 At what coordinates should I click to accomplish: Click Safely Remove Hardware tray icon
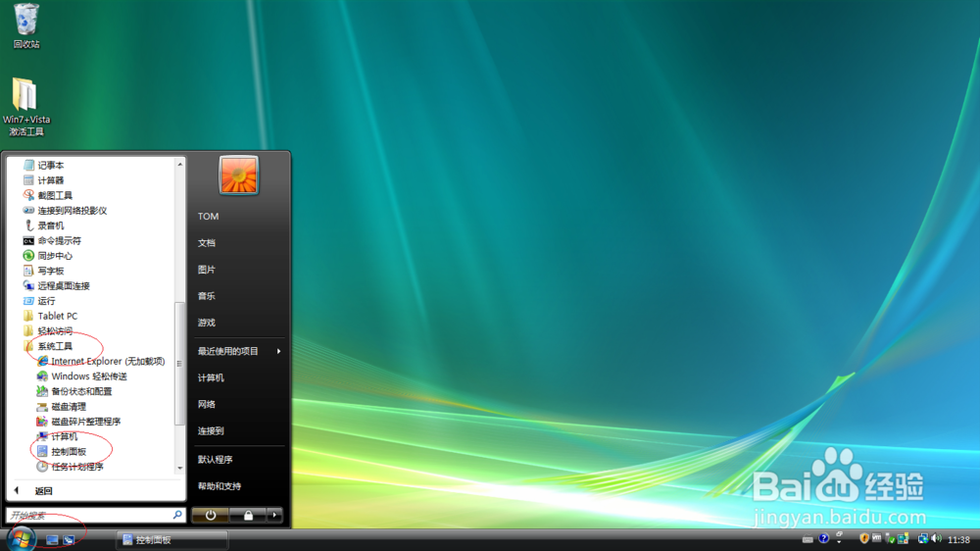tap(890, 539)
